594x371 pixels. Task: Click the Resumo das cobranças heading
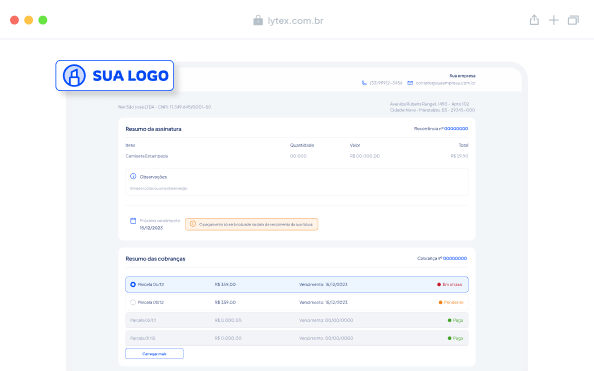pos(155,259)
